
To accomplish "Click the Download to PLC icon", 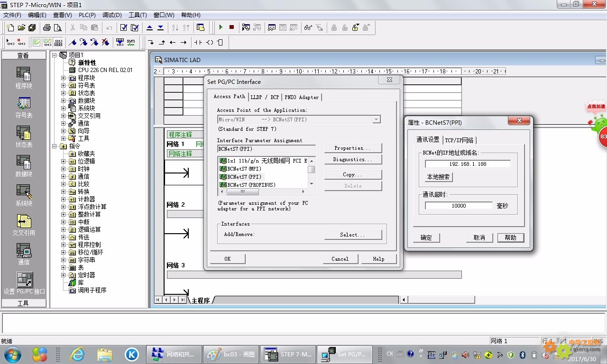I will (160, 27).
